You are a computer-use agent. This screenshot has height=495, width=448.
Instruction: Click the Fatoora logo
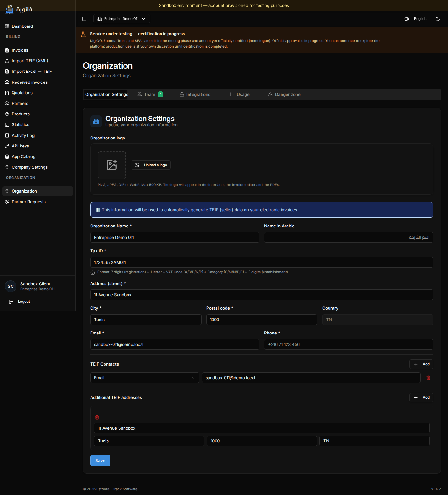[x=19, y=9]
